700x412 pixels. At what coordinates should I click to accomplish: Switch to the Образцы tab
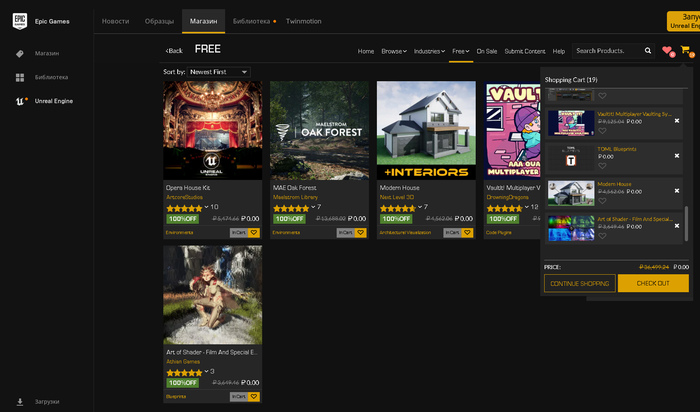pos(159,21)
